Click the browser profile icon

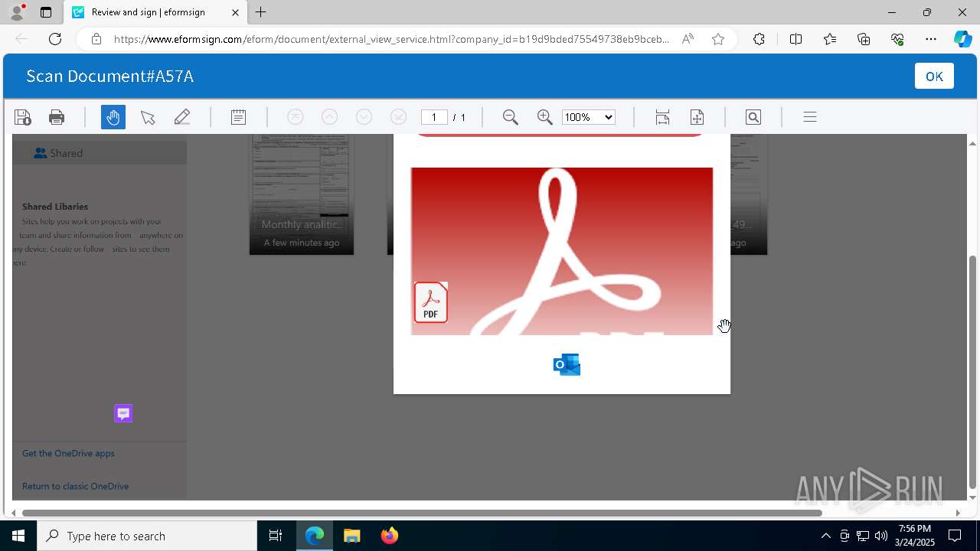17,12
